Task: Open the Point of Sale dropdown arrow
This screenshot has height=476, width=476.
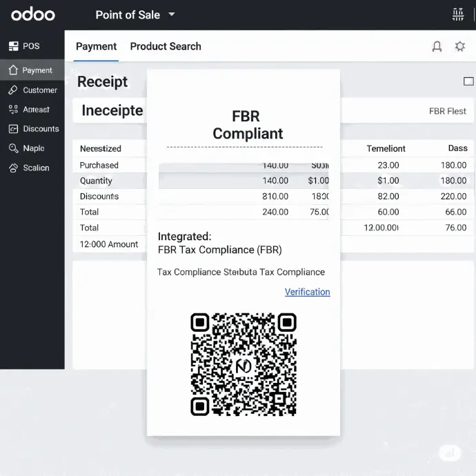Action: (172, 14)
